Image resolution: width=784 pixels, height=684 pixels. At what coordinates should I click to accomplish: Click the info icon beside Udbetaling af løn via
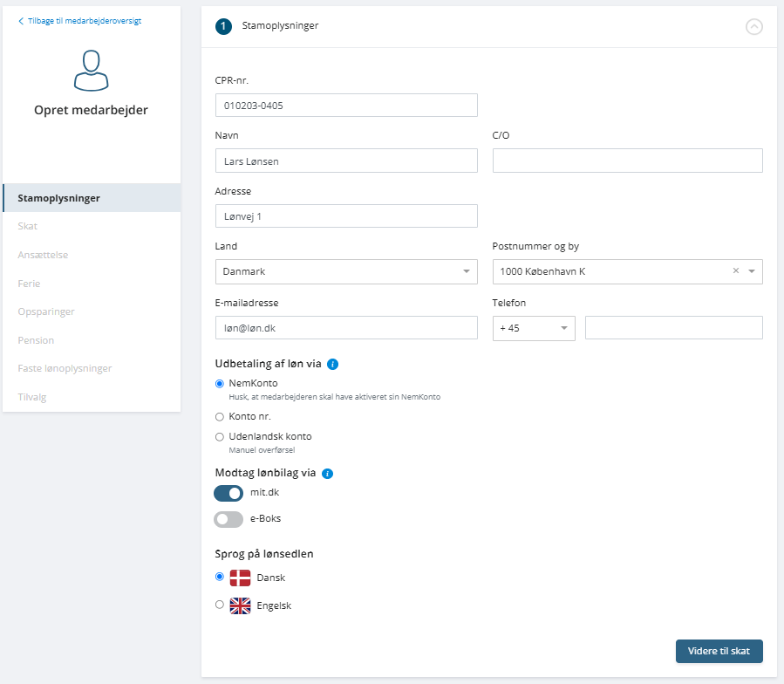point(332,365)
